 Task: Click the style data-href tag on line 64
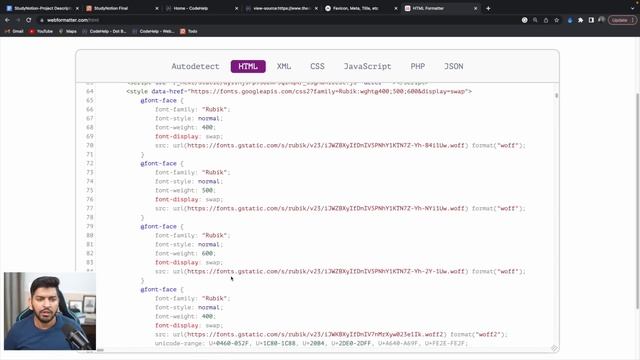click(299, 91)
